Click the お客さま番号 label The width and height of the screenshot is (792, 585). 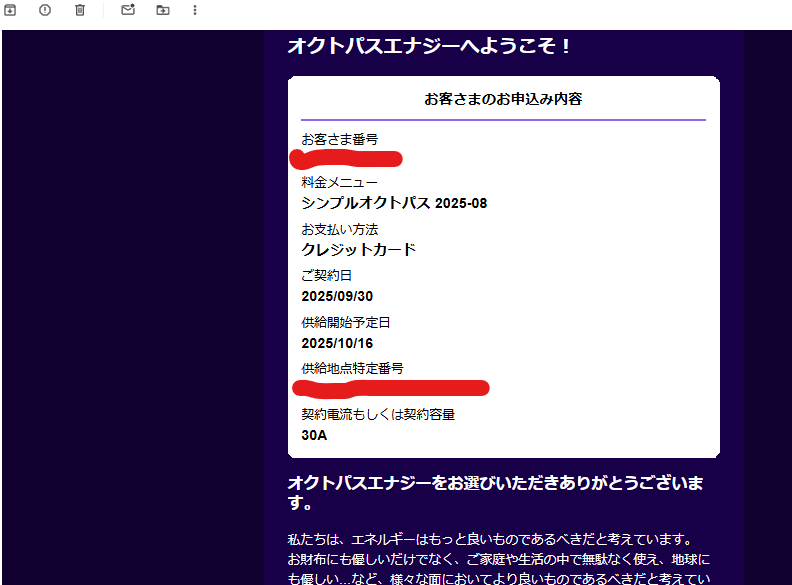pyautogui.click(x=339, y=139)
